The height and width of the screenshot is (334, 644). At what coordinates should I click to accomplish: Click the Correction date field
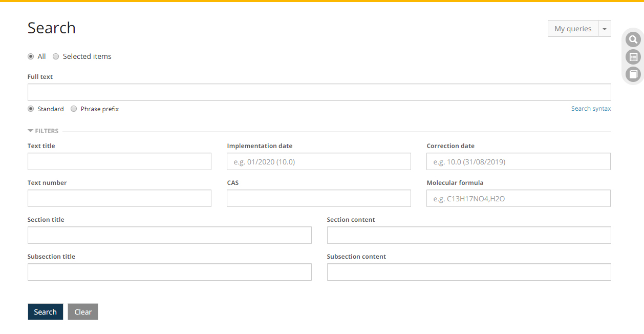pyautogui.click(x=518, y=161)
